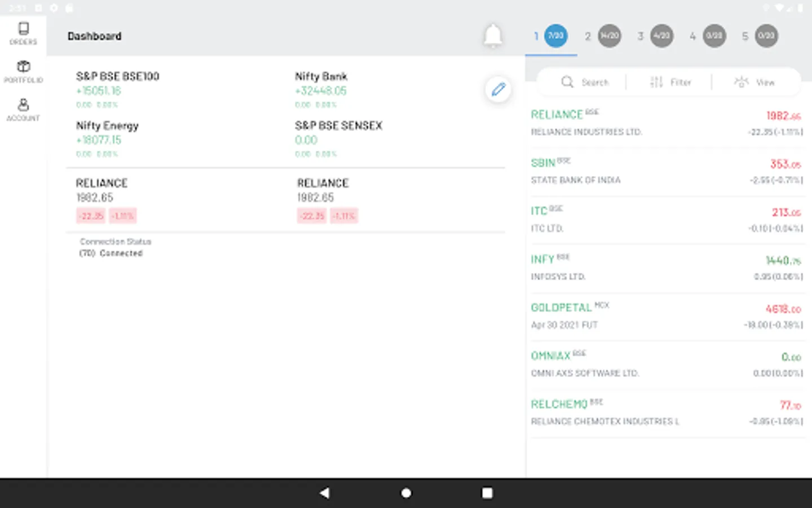Open RELIANCE BSE watchlist row
Image resolution: width=812 pixels, height=508 pixels.
coord(667,123)
